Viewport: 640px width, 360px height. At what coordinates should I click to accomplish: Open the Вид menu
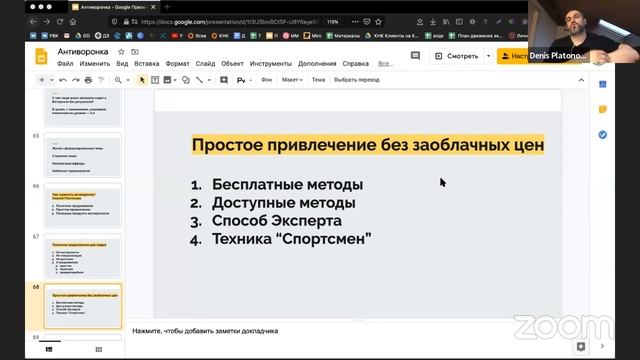[x=122, y=64]
